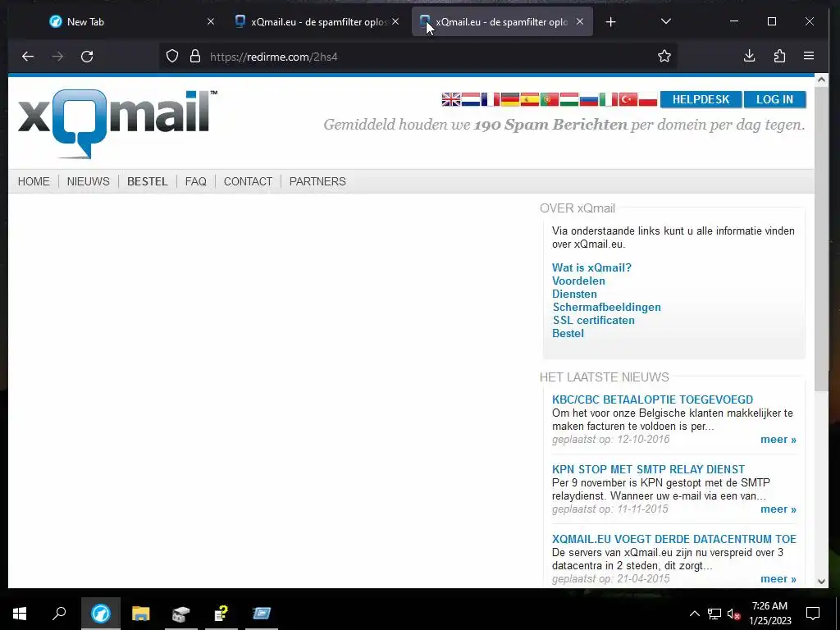The width and height of the screenshot is (840, 630).
Task: Click 'meer »' under the KPN news
Action: click(778, 509)
